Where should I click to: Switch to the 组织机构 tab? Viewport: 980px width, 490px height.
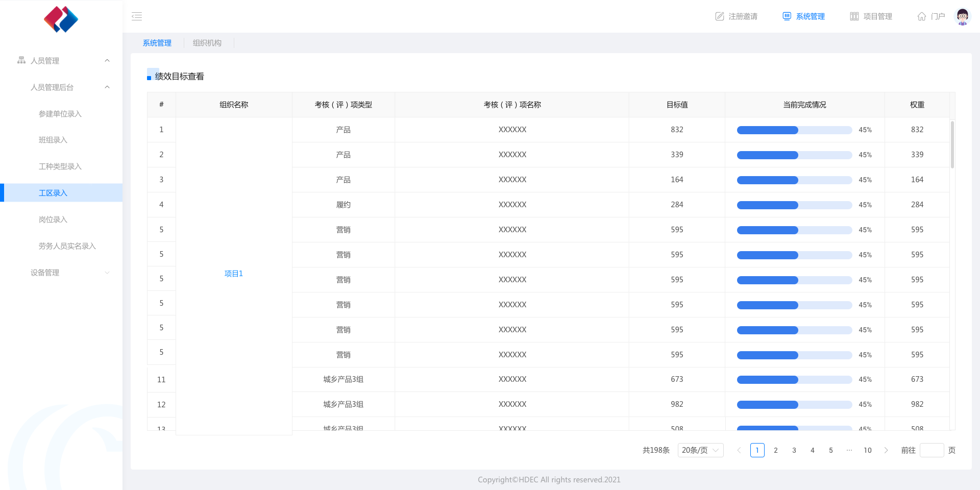(207, 43)
